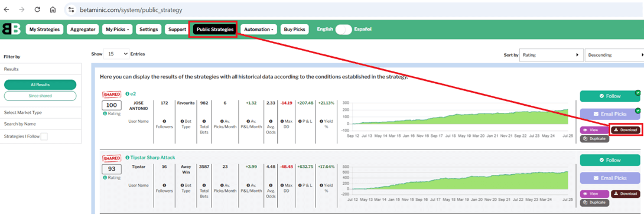Viewport: 644px width, 218px height.
Task: Open the Sort by Rating dropdown
Action: 551,54
